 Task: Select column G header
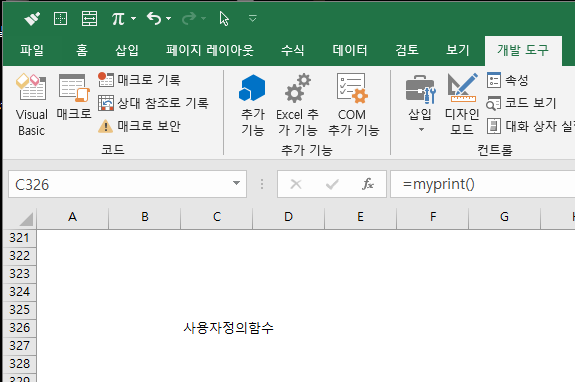coord(505,217)
